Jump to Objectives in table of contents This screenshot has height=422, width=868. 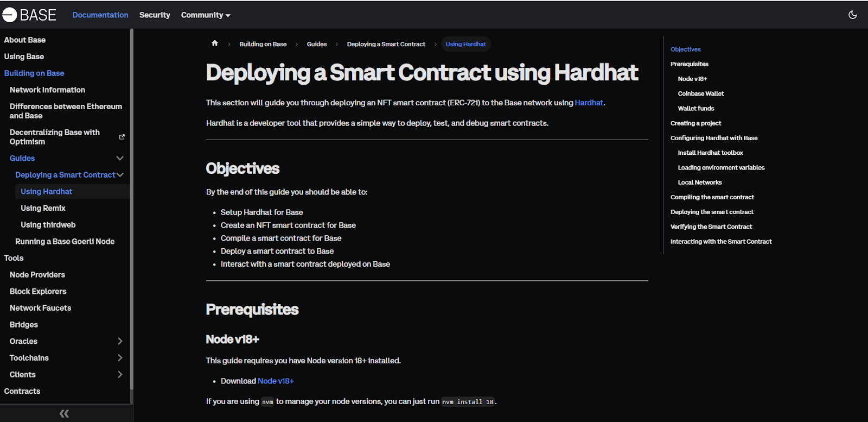[x=686, y=49]
